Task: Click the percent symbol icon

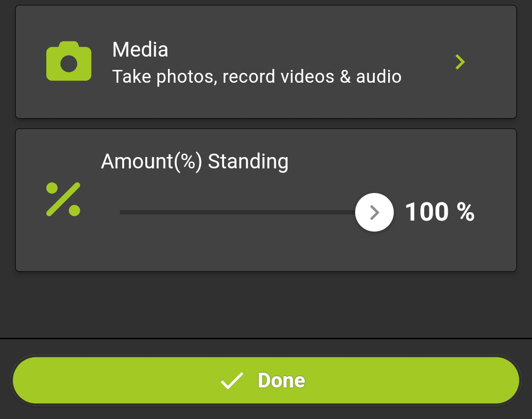Action: (x=63, y=199)
